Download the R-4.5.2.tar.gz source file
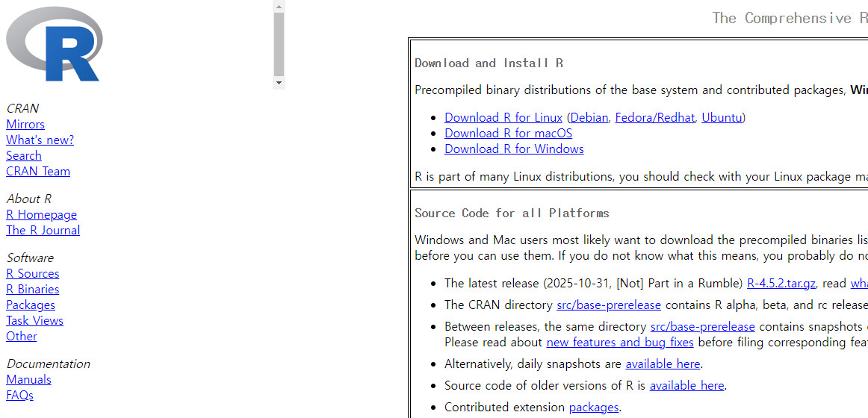The image size is (868, 418). (x=781, y=284)
